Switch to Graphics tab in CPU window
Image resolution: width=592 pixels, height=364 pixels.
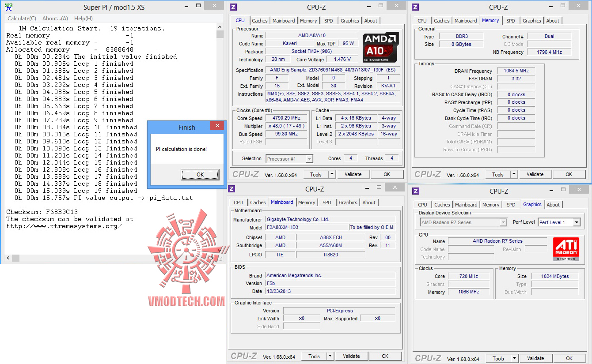click(x=350, y=21)
